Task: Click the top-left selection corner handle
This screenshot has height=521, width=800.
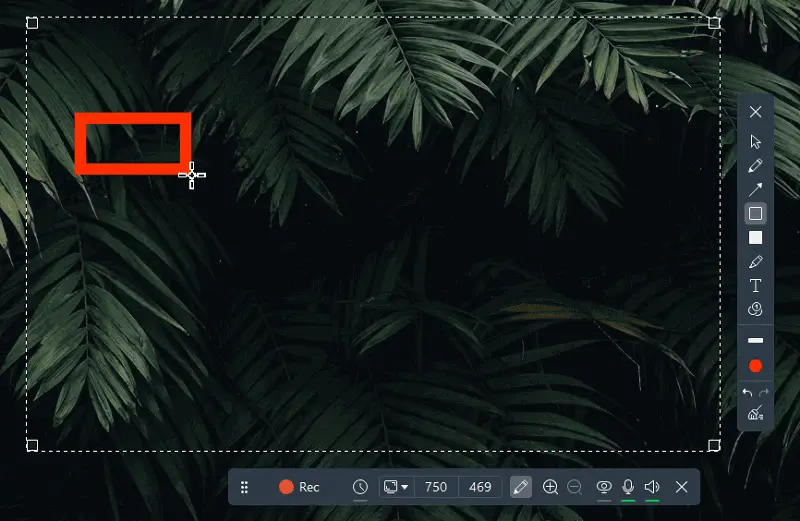Action: click(x=32, y=23)
